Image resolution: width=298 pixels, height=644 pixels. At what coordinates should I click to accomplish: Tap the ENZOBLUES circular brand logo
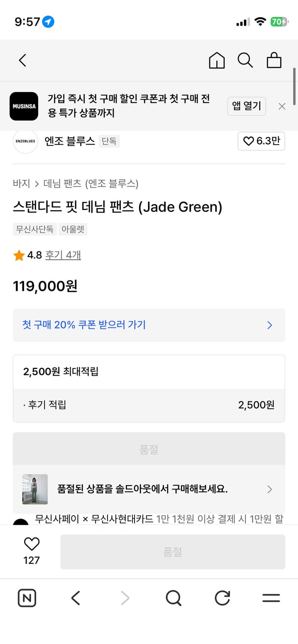(25, 141)
